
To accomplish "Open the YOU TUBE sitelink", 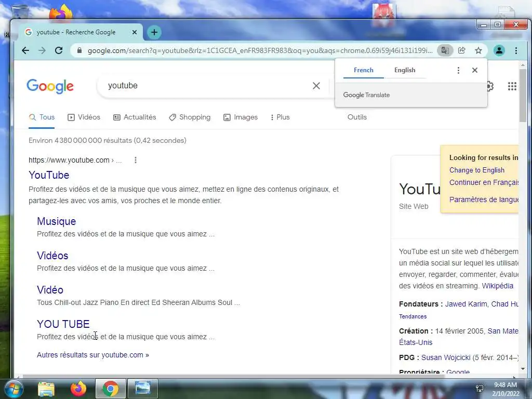I will [63, 324].
